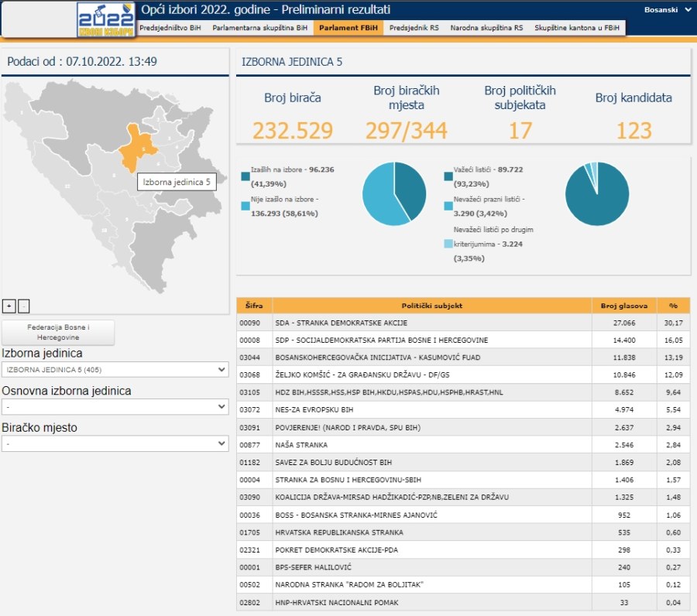Screen dimensions: 697x616
Task: Click the dark teal 'Izašlih na izbore' legend square
Action: [x=245, y=176]
